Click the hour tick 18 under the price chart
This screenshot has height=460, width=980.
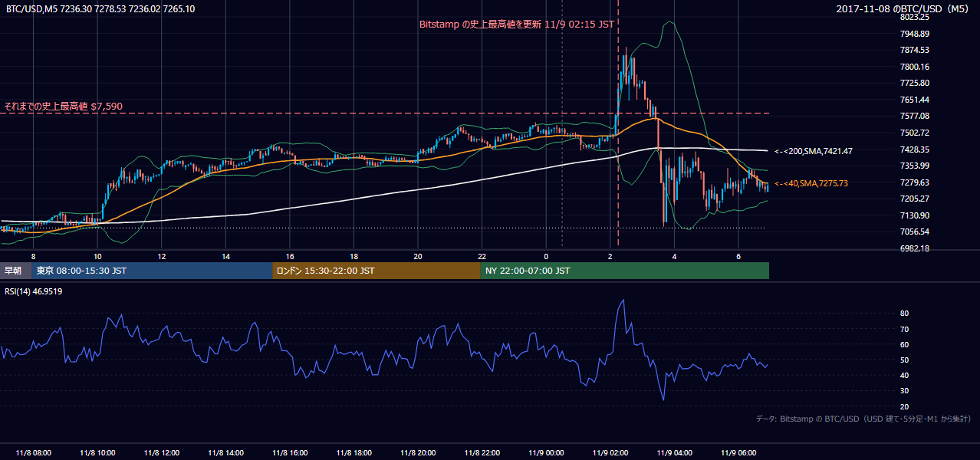(x=354, y=256)
